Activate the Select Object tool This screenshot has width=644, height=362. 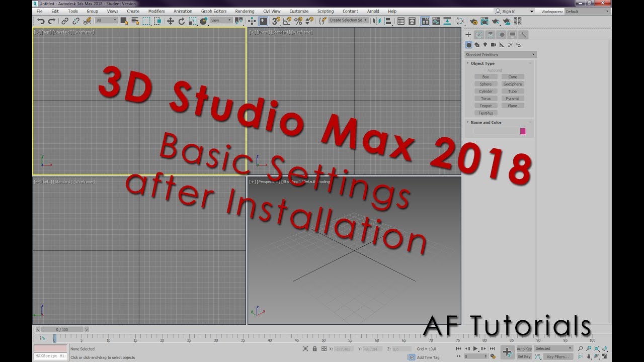coord(124,21)
